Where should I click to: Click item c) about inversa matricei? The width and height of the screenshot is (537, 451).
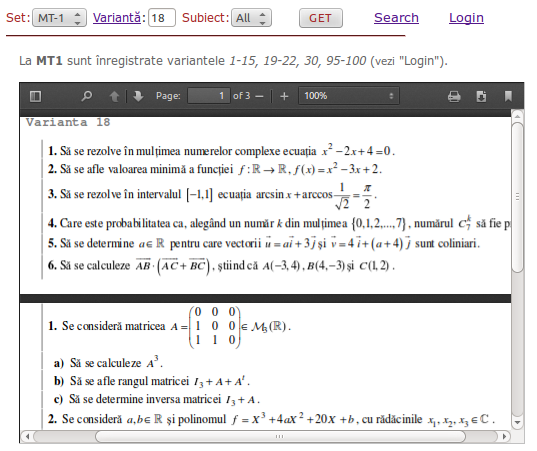coord(157,399)
